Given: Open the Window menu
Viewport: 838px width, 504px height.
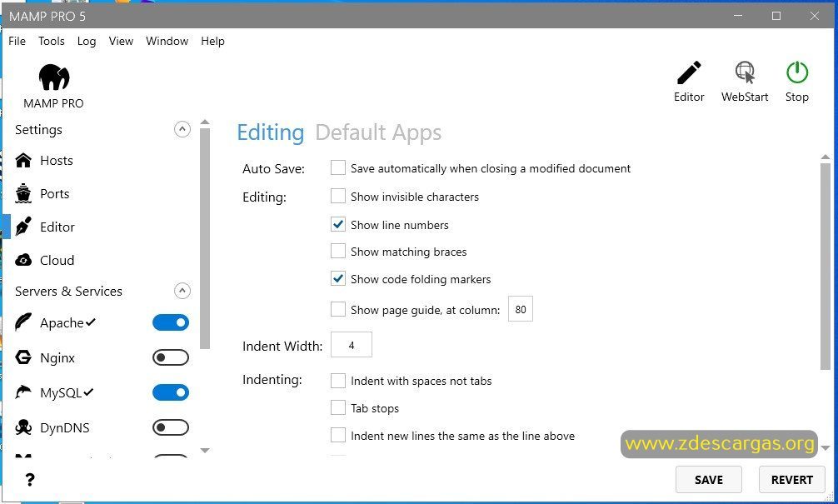Looking at the screenshot, I should 167,41.
